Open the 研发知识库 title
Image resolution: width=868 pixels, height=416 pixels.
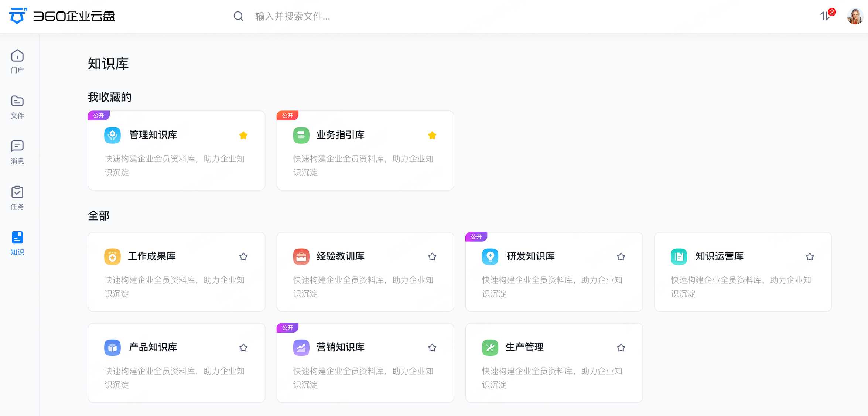[x=531, y=256]
